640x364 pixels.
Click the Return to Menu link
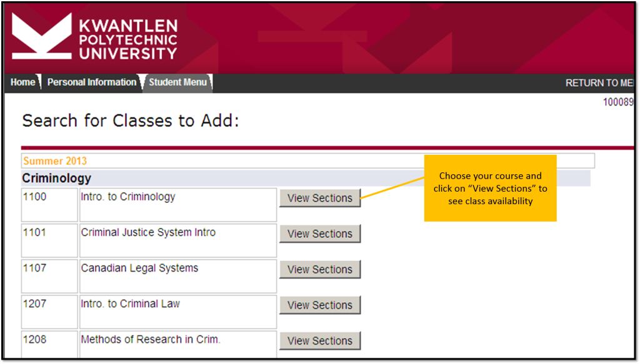point(599,83)
